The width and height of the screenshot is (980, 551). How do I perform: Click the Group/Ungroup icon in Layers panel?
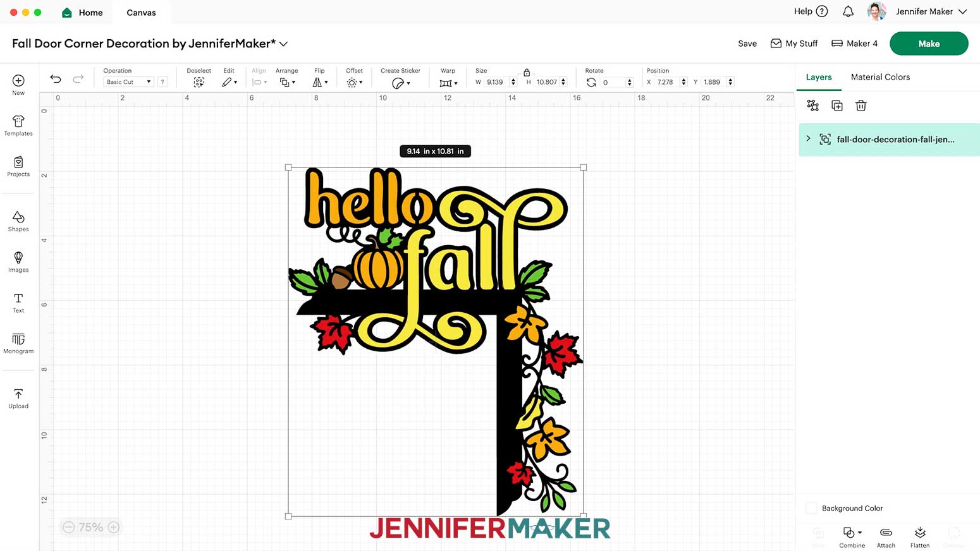(812, 106)
